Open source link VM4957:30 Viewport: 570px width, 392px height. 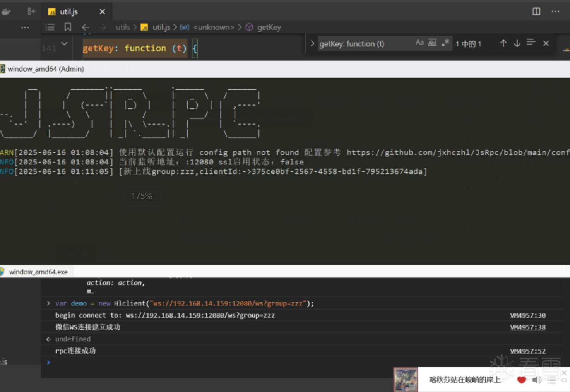click(528, 315)
